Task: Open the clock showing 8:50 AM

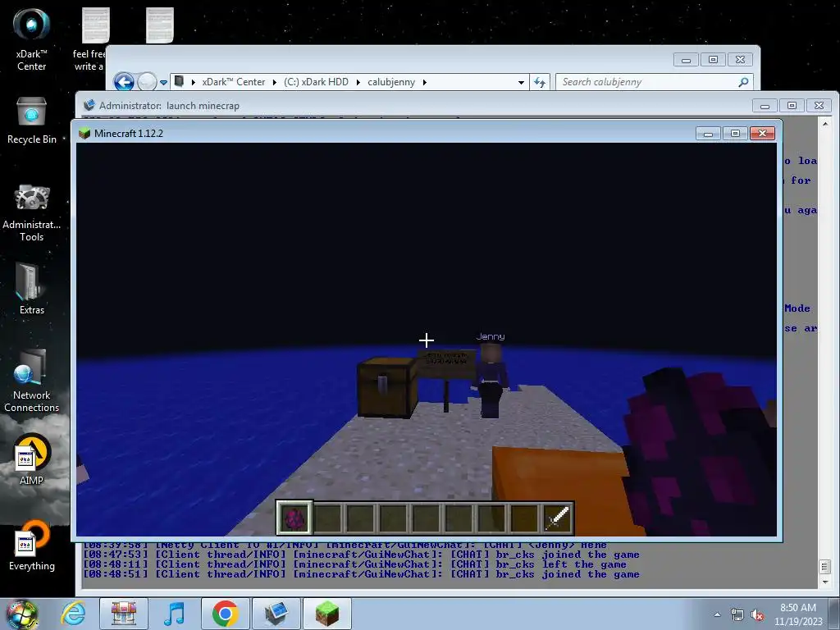Action: [798, 614]
